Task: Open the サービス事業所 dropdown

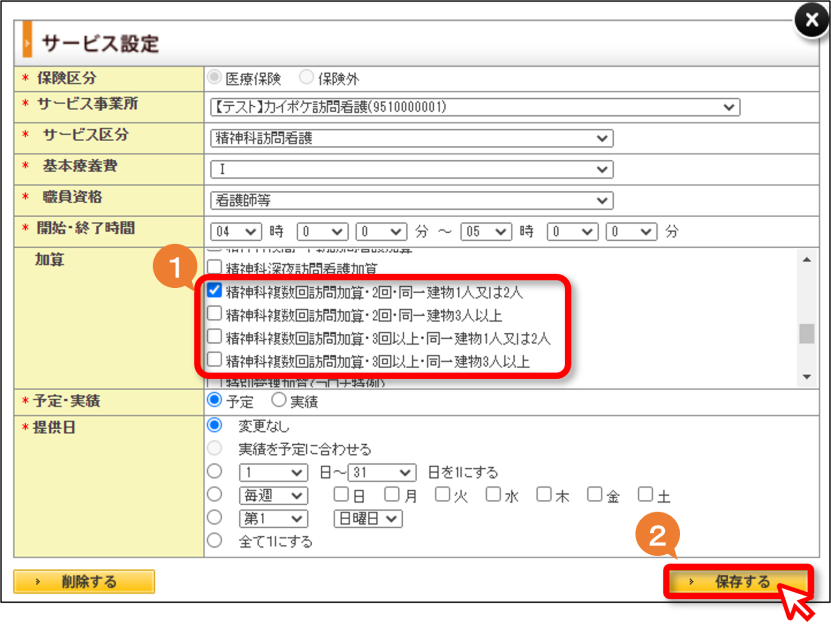Action: click(475, 107)
